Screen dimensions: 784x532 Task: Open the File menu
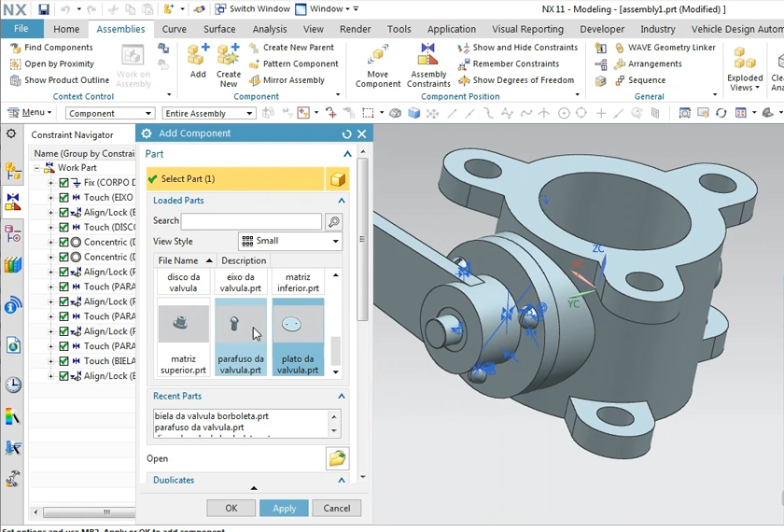21,29
